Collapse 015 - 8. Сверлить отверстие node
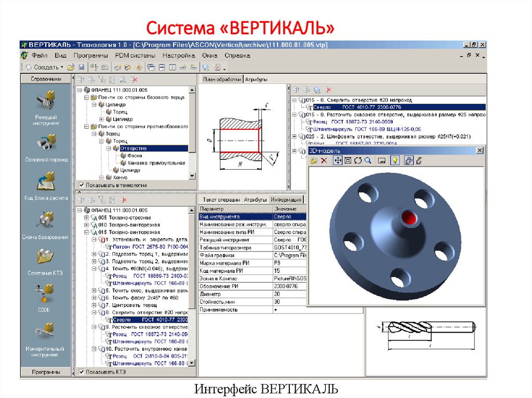Viewport: 532px width, 398px height. coord(295,100)
